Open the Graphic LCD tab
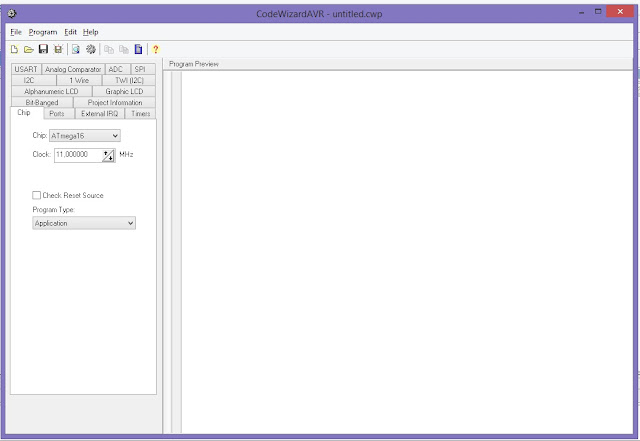 coord(124,91)
